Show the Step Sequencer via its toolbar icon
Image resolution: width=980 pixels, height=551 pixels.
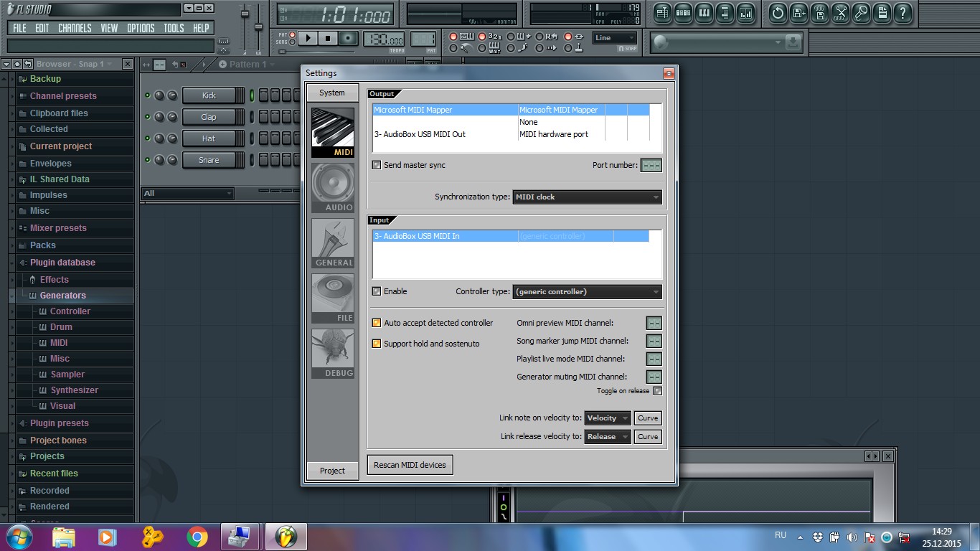click(x=683, y=12)
